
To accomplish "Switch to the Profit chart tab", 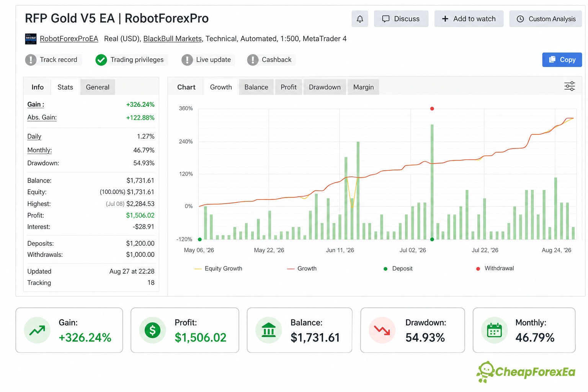I will pyautogui.click(x=289, y=87).
